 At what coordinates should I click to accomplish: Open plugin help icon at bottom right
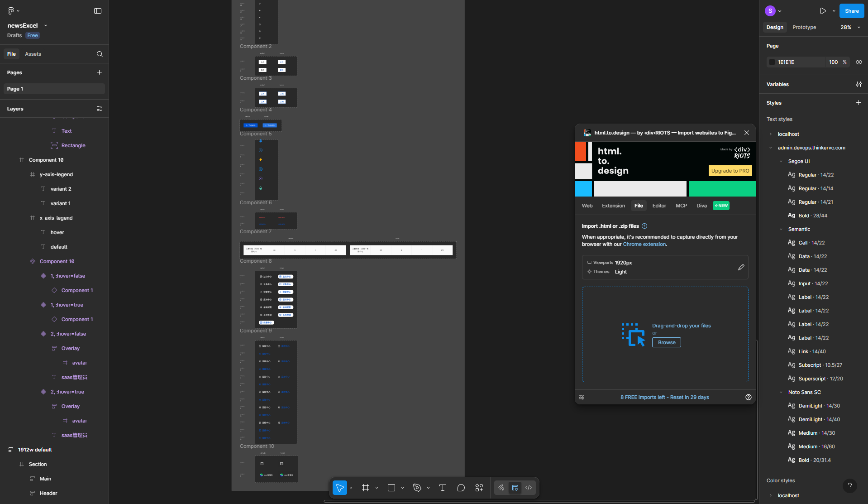749,397
